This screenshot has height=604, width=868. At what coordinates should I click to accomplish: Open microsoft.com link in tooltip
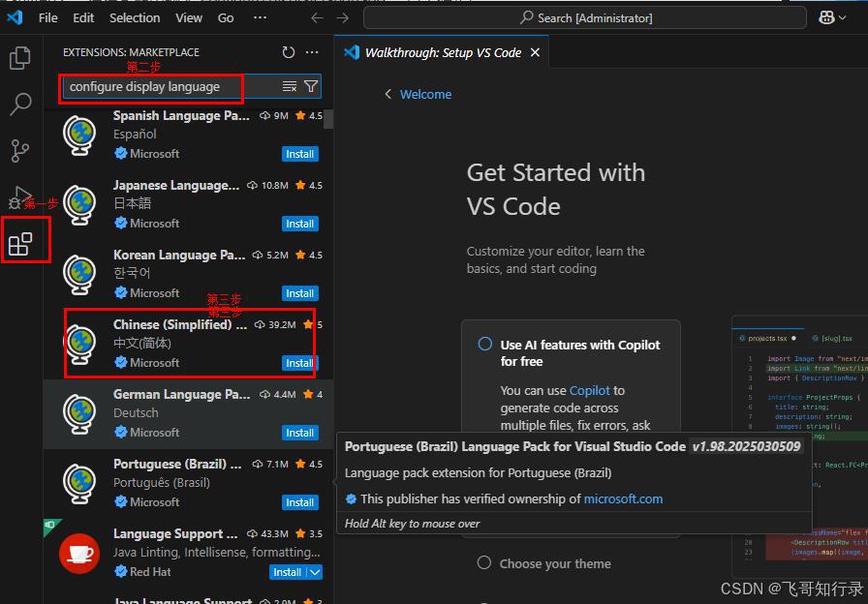pos(623,498)
